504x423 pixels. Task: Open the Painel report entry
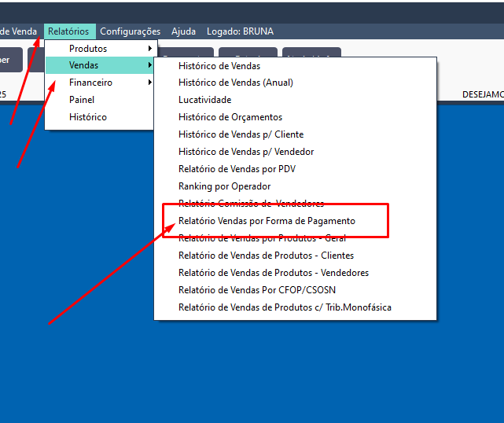click(x=100, y=100)
